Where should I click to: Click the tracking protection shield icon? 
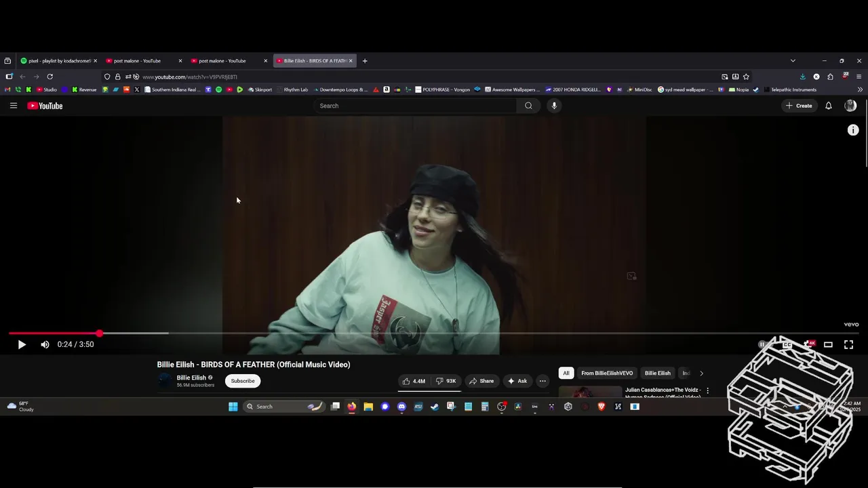pyautogui.click(x=107, y=77)
